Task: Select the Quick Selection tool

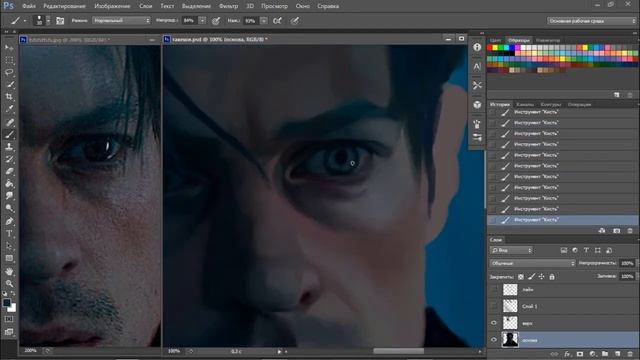Action: click(x=9, y=84)
